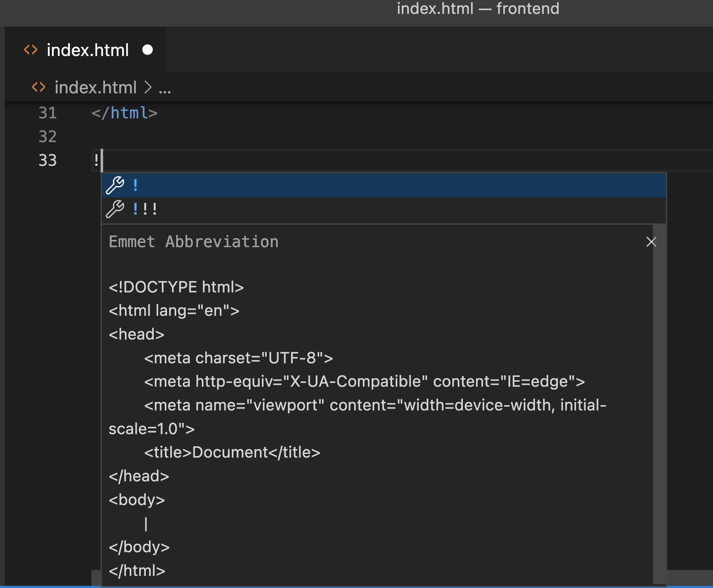This screenshot has height=588, width=713.
Task: Click the unsaved dot on index.html tab
Action: coord(147,50)
